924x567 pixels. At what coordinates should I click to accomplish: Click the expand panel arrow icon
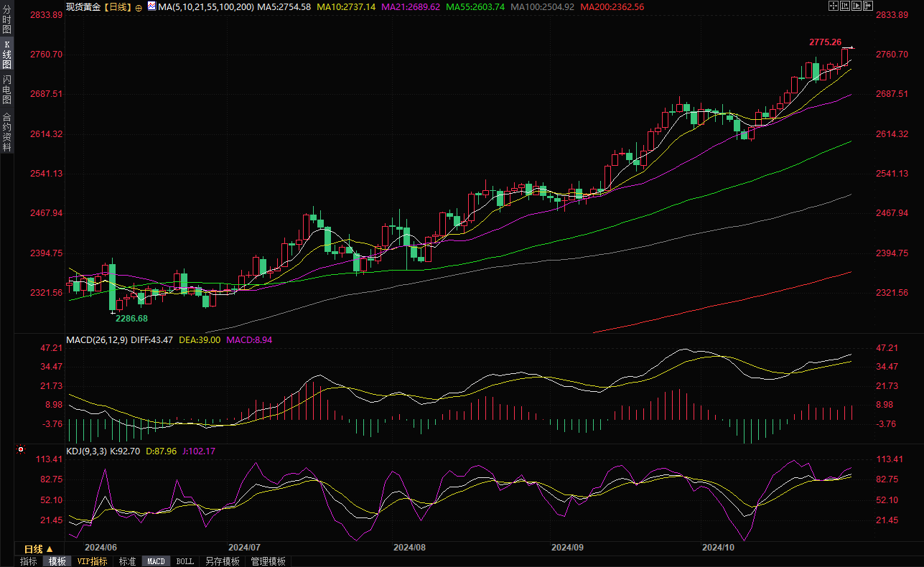[869, 6]
